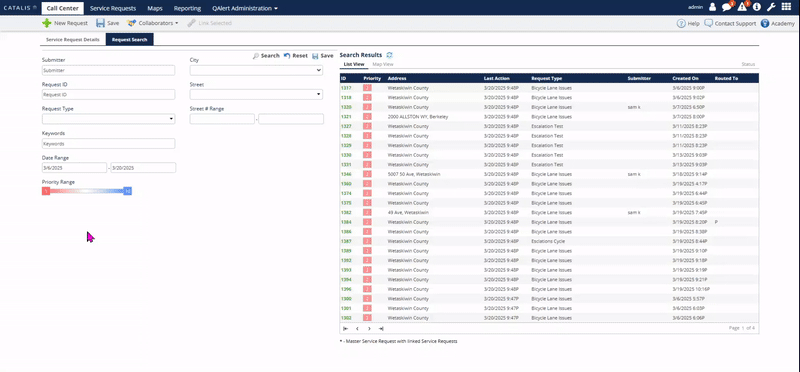Click the Street # Range start field
Viewport: 800px width, 372px height.
coord(222,119)
